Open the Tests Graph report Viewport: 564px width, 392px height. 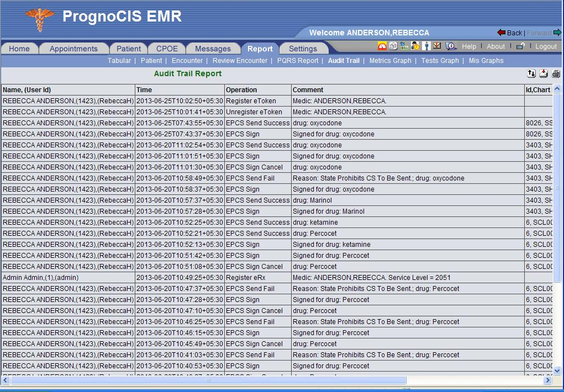(x=440, y=60)
